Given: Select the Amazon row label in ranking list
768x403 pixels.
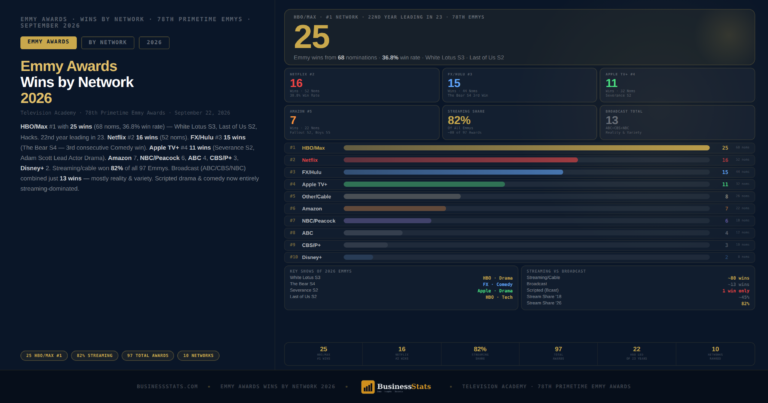Looking at the screenshot, I should [312, 209].
